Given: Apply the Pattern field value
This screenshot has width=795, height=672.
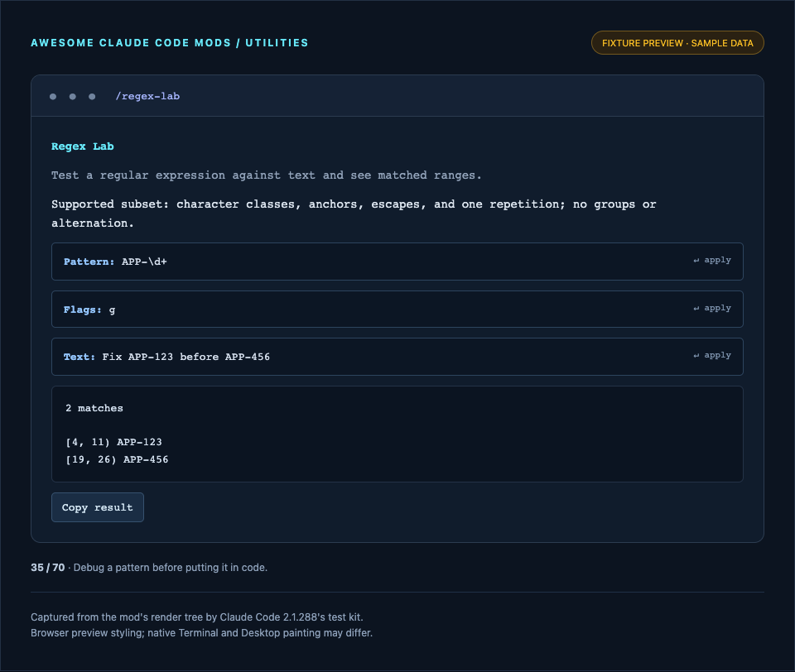Looking at the screenshot, I should click(x=712, y=260).
